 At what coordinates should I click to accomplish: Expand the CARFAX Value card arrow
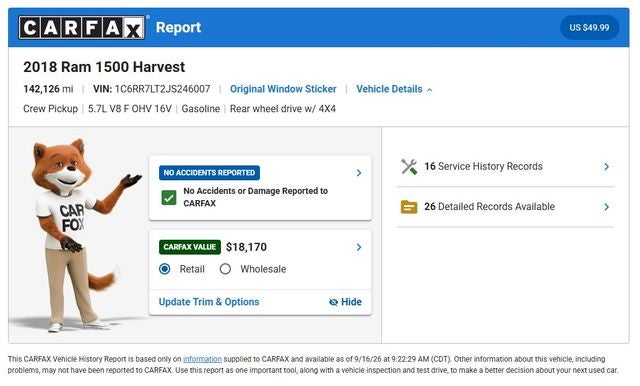coord(359,247)
